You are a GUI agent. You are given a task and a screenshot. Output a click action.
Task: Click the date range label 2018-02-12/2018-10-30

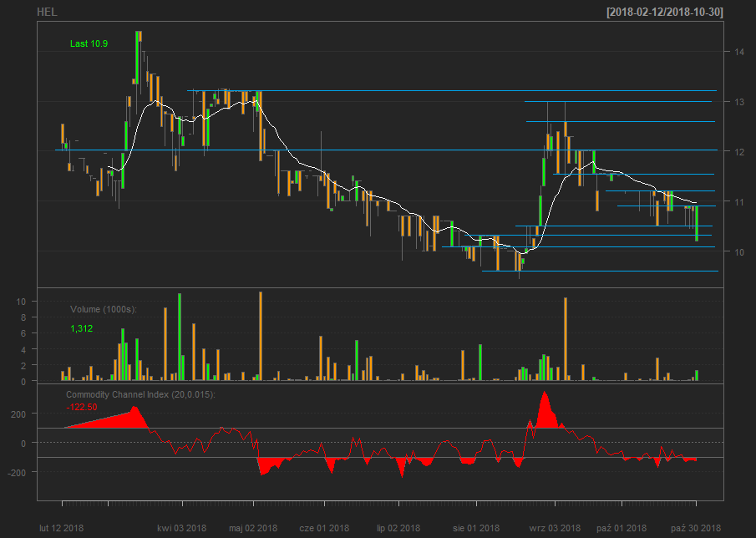[x=665, y=13]
